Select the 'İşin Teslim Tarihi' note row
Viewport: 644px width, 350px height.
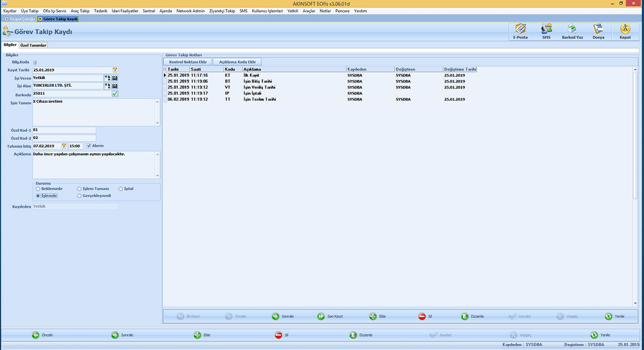click(x=320, y=99)
